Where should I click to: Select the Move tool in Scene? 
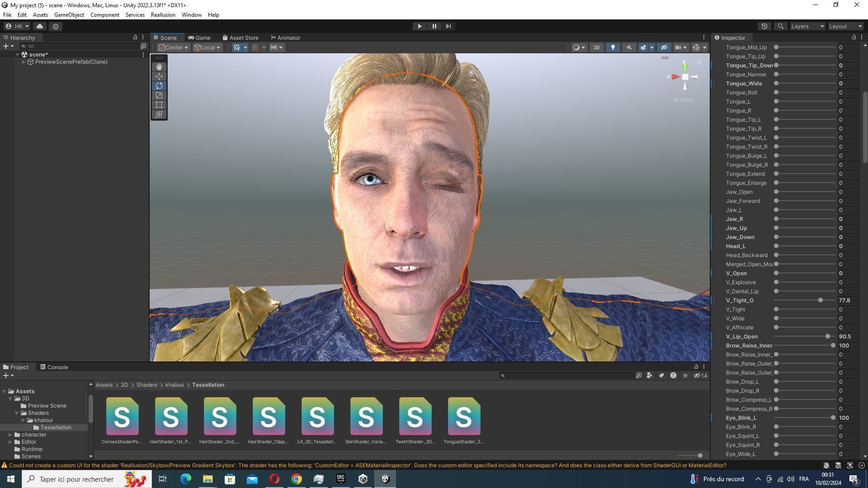coord(159,76)
